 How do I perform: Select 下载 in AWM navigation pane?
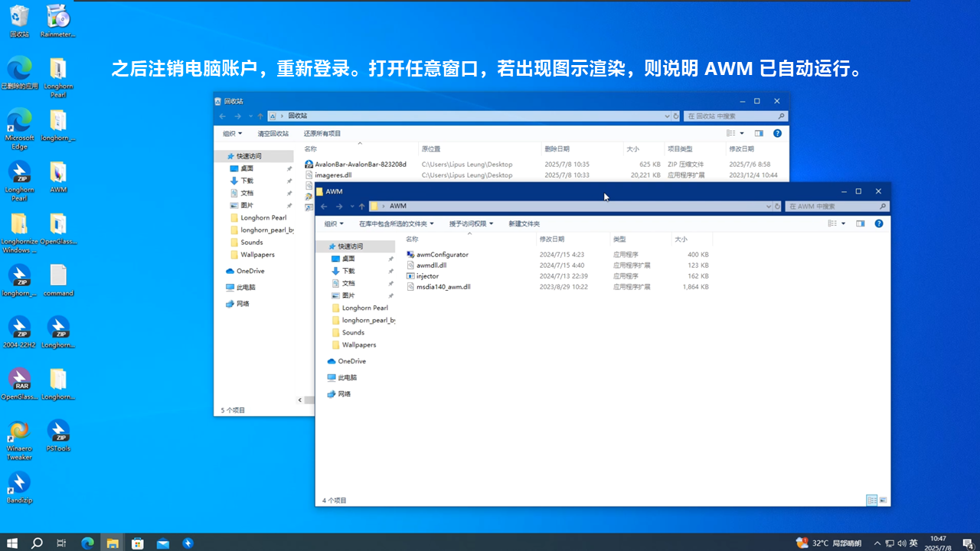coord(348,271)
